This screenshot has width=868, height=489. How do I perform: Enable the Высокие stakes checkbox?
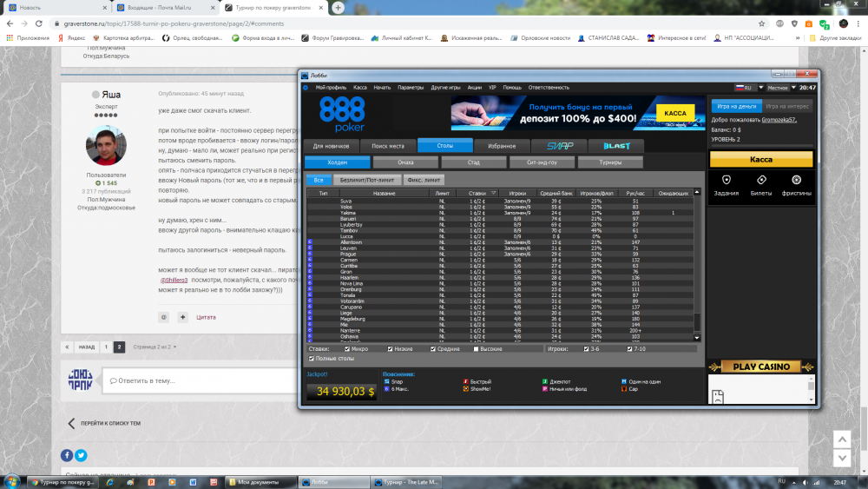[x=476, y=349]
